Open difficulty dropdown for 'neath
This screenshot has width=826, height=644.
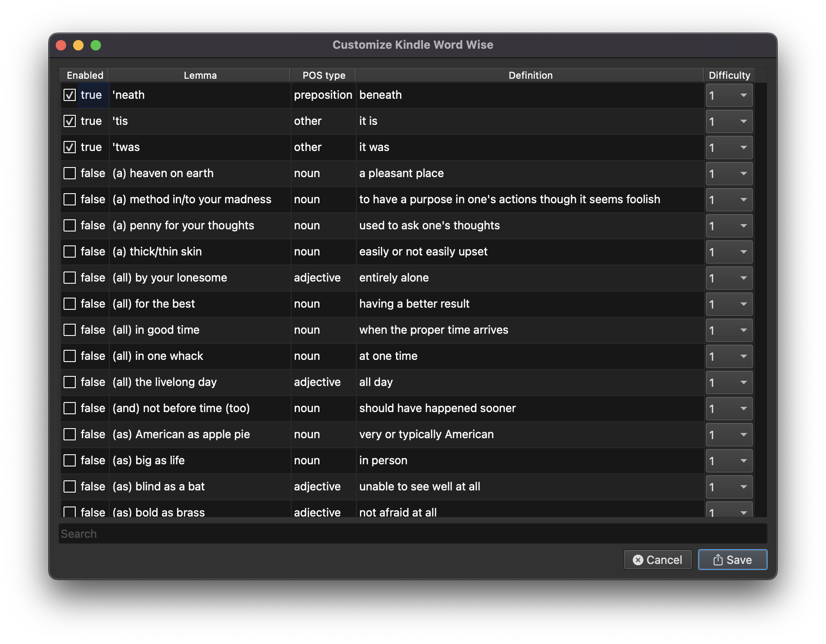(729, 95)
